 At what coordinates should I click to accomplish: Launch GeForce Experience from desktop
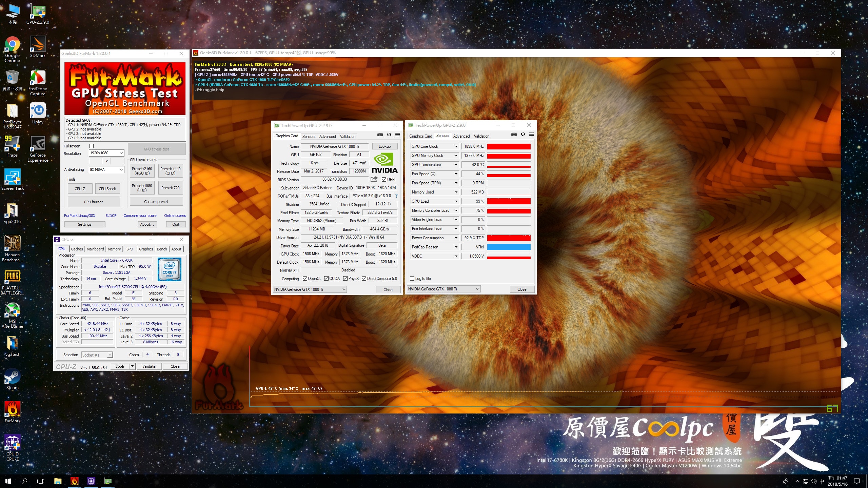coord(38,149)
